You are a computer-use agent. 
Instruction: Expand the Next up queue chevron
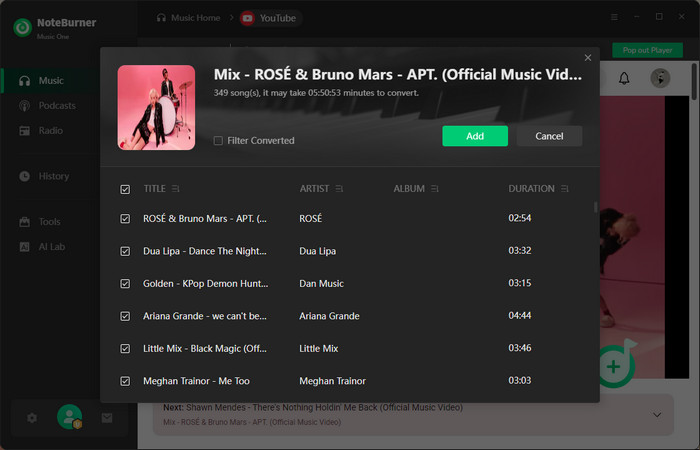point(657,415)
